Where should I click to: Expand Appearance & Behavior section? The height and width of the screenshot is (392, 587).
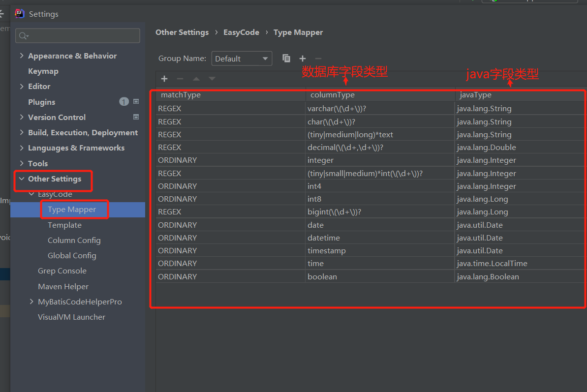22,56
